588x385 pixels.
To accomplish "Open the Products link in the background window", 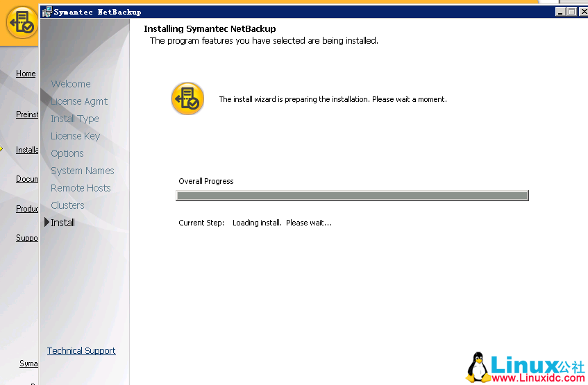I will click(x=27, y=208).
